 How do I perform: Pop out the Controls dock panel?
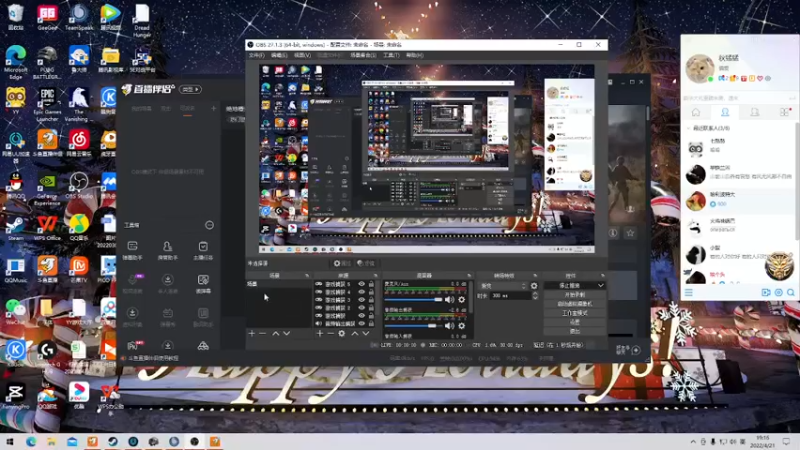click(603, 276)
